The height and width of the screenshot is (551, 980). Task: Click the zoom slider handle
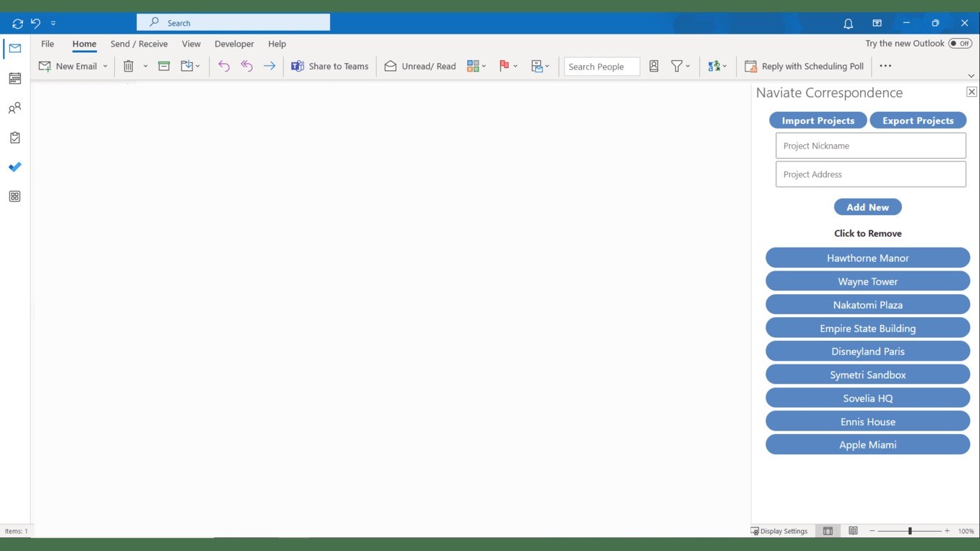click(x=910, y=531)
